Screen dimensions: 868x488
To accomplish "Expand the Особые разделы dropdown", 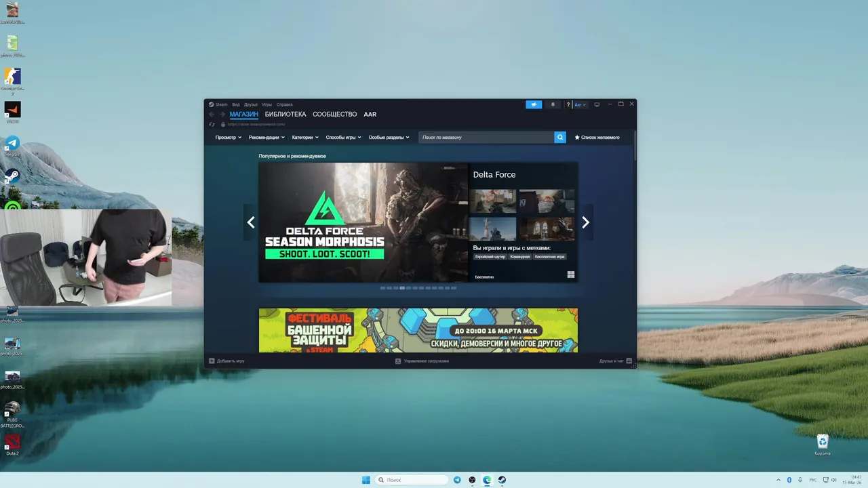I will (389, 138).
